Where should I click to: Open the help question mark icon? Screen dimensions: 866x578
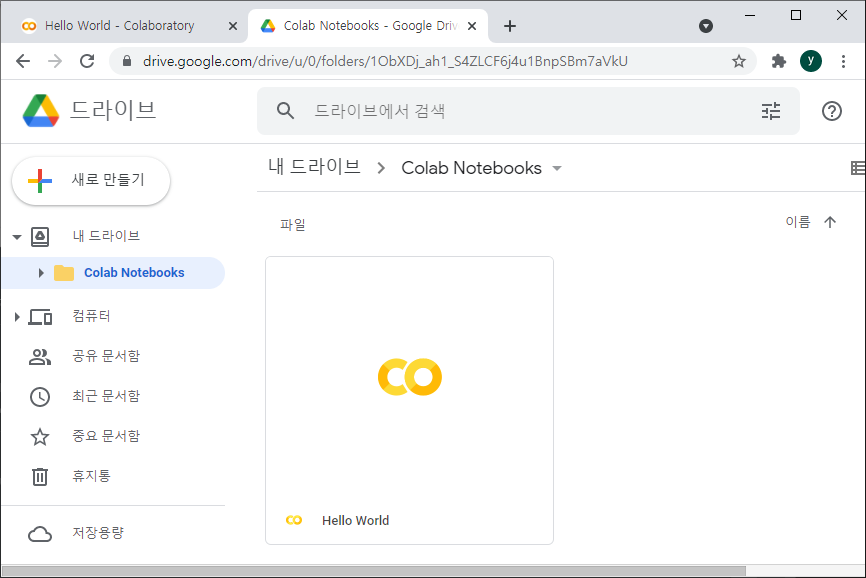(x=831, y=111)
